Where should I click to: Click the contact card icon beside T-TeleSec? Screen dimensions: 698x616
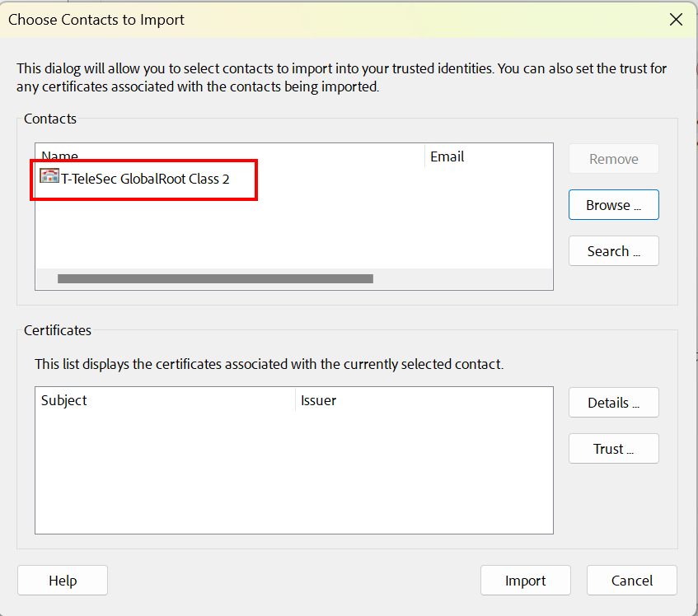(49, 175)
